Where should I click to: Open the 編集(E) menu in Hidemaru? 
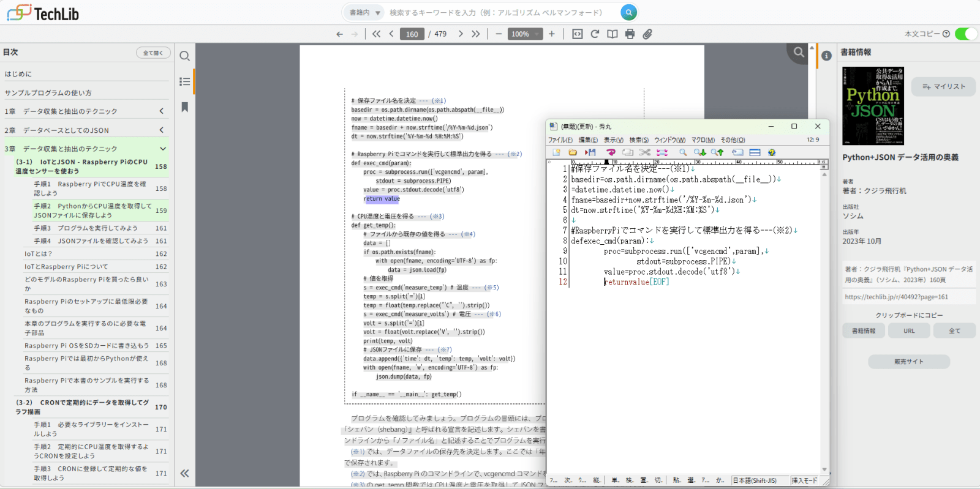588,140
